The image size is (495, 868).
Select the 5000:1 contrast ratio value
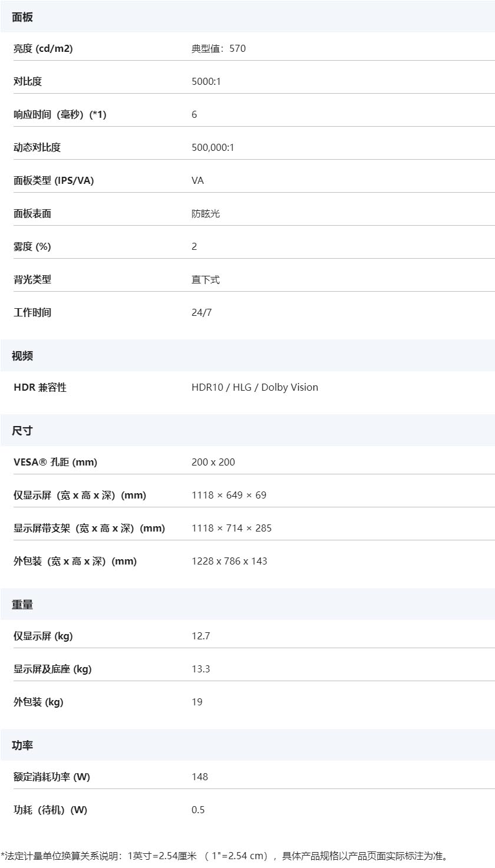[x=206, y=82]
